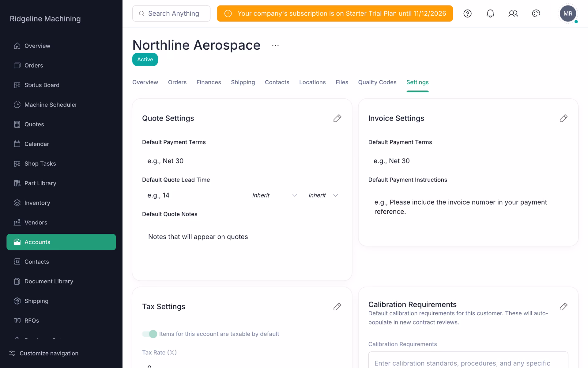This screenshot has width=588, height=368.
Task: Edit Invoice Settings with pencil icon
Action: tap(563, 118)
